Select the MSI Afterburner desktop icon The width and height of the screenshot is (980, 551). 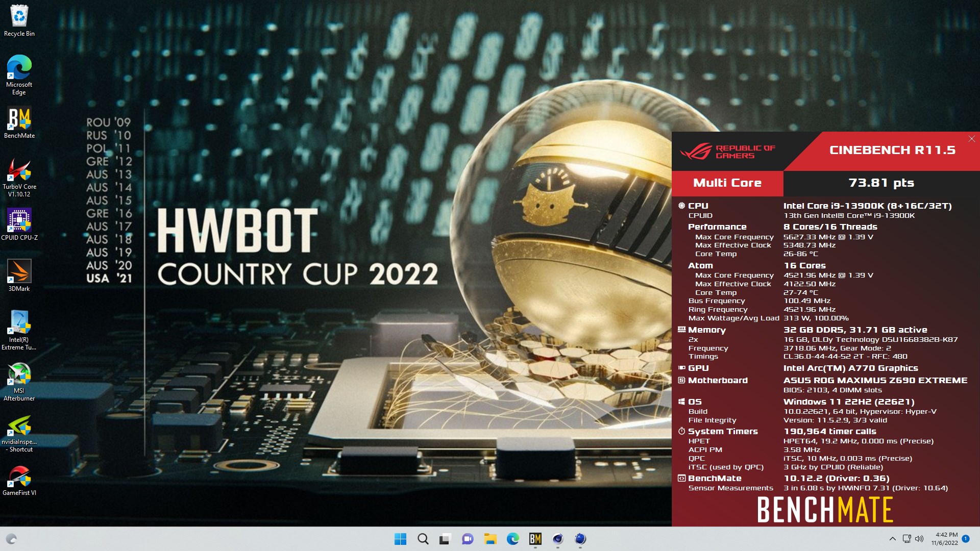[x=19, y=381]
